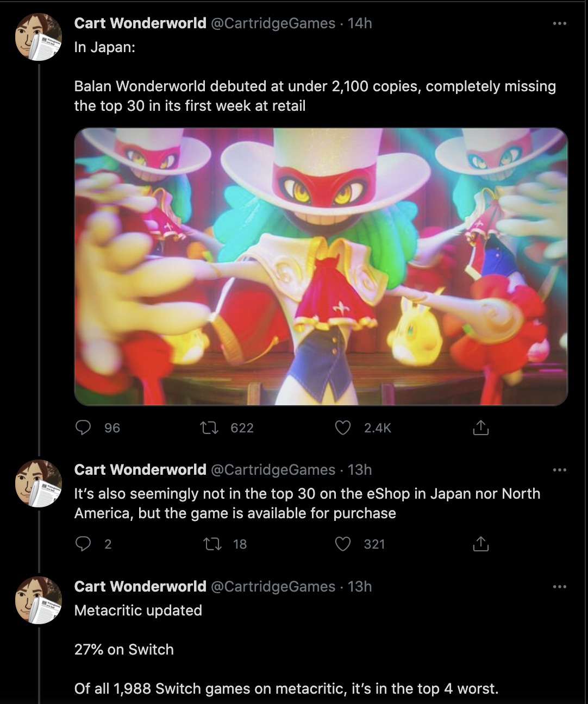
Task: Open more options on the first tweet
Action: [x=559, y=23]
